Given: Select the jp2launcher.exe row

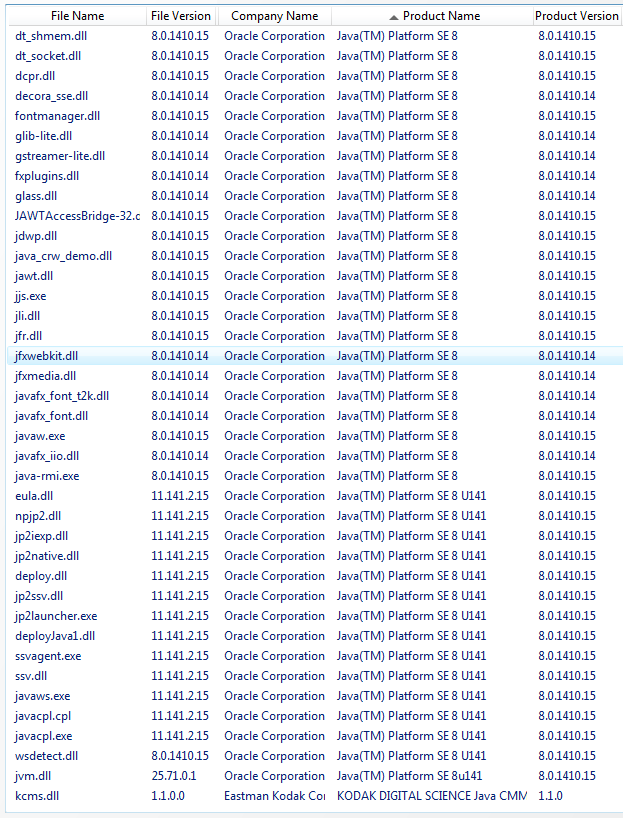Looking at the screenshot, I should [x=56, y=616].
